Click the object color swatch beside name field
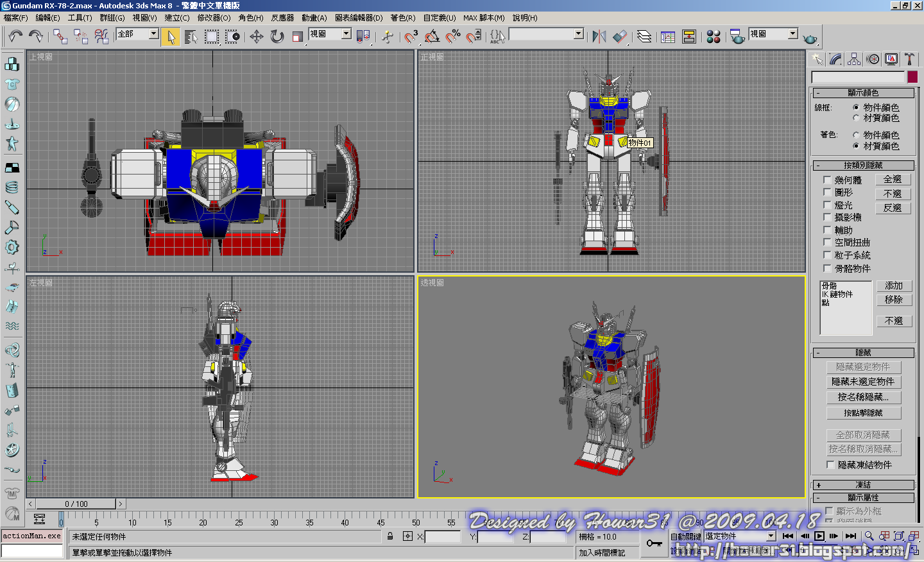924x562 pixels. tap(912, 77)
